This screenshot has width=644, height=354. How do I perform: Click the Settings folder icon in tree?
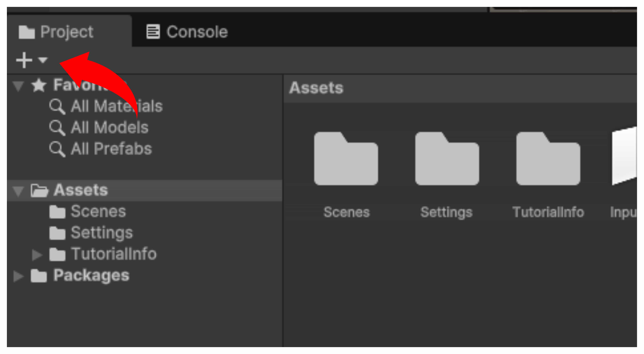tap(57, 233)
